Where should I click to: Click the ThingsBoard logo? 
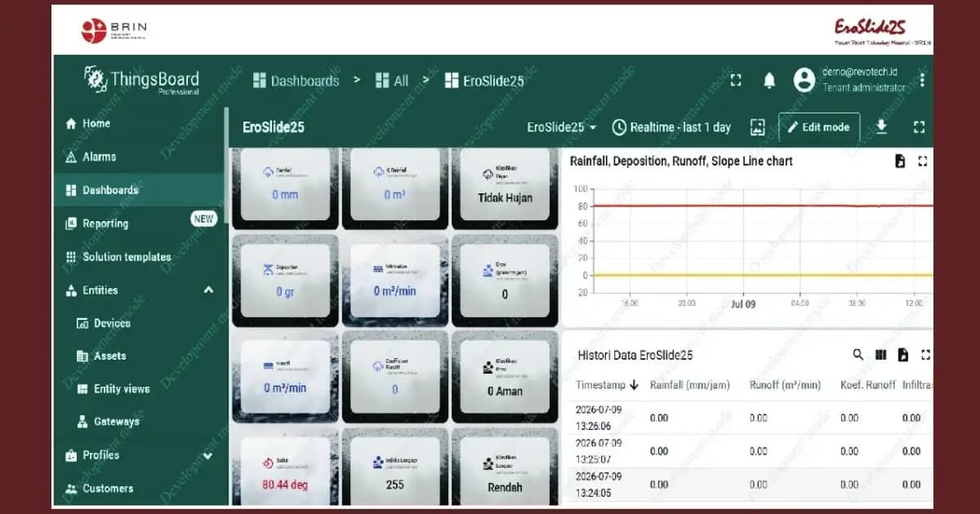coord(142,82)
